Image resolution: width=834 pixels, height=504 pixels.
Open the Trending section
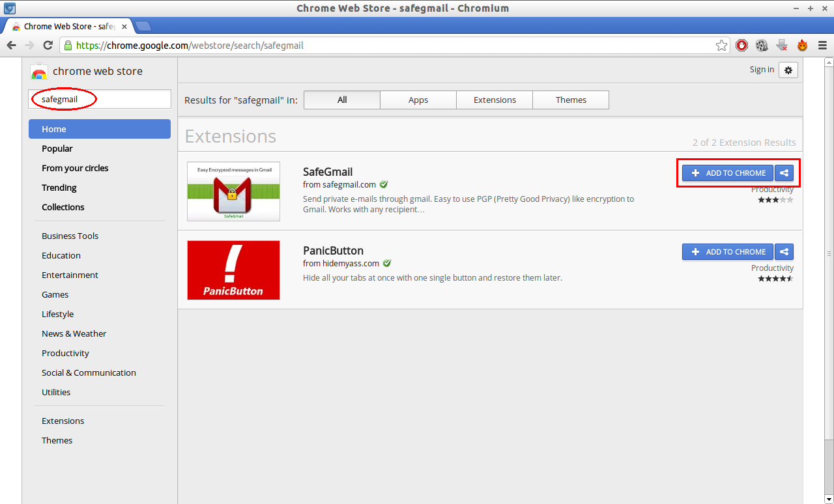[x=59, y=188]
